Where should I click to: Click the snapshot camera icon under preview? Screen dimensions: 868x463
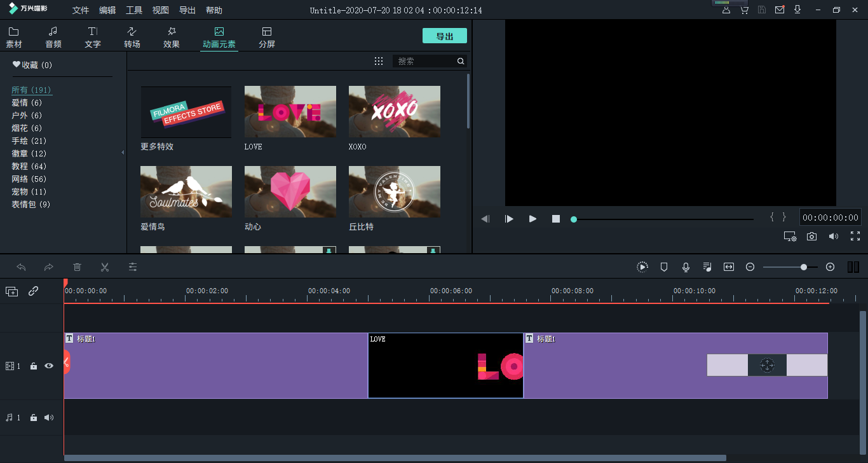(811, 237)
